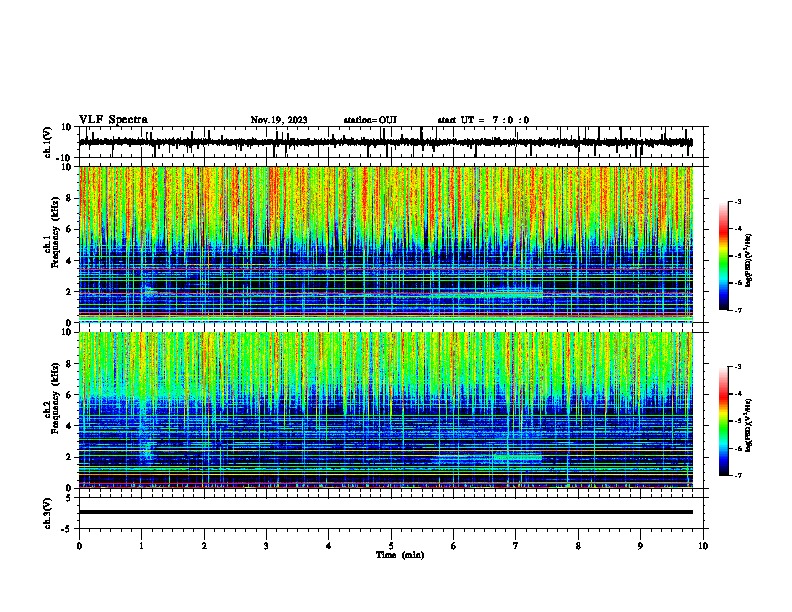Click the ch.1 emission band near 2 kHz at minute 7

pos(510,293)
